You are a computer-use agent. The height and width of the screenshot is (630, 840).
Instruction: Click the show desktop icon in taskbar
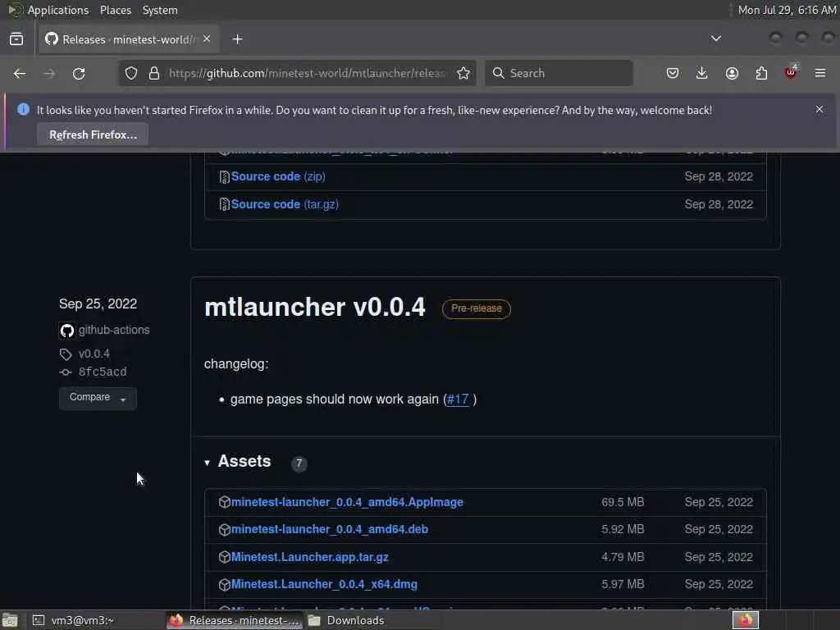(10, 620)
